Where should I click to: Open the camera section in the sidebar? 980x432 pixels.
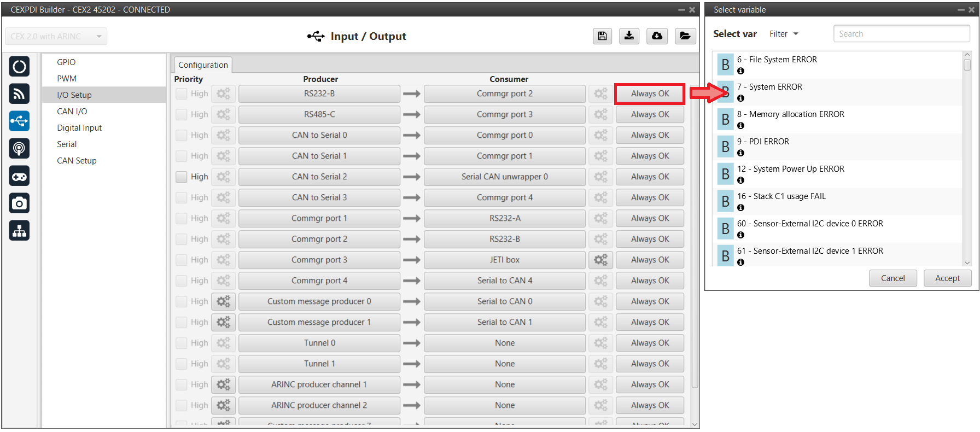(x=19, y=203)
